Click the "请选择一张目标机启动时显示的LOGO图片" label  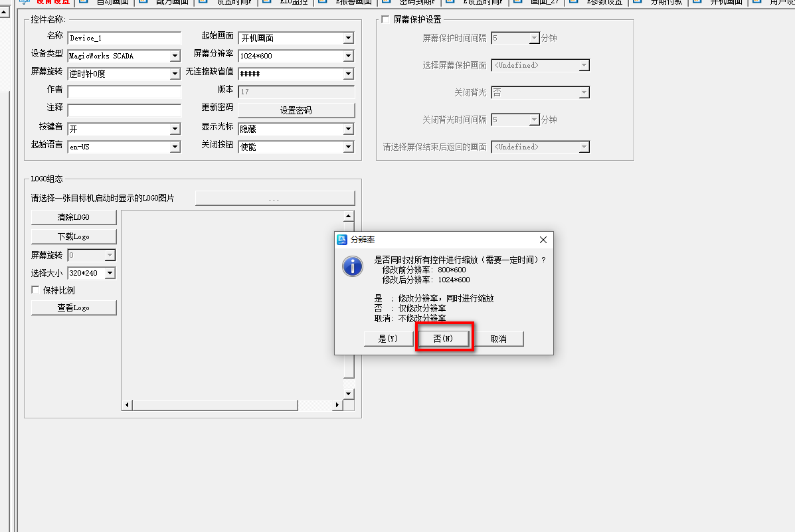[102, 199]
